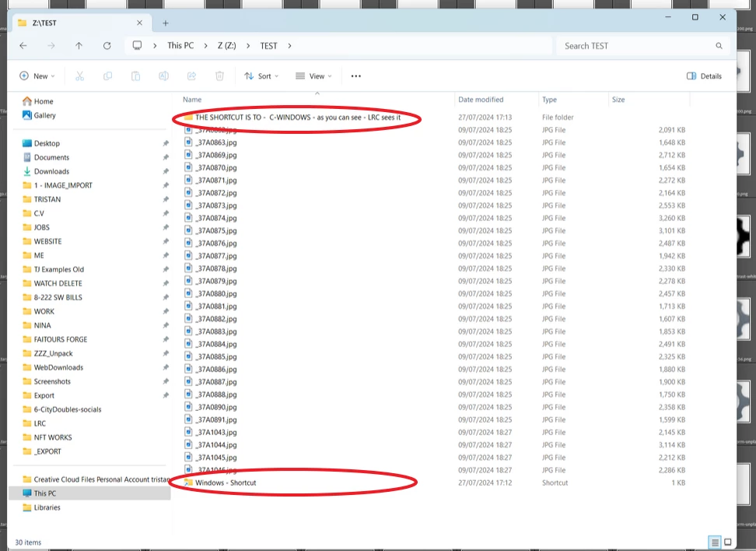Open Creative Cloud Files in sidebar
The width and height of the screenshot is (756, 551).
(96, 479)
